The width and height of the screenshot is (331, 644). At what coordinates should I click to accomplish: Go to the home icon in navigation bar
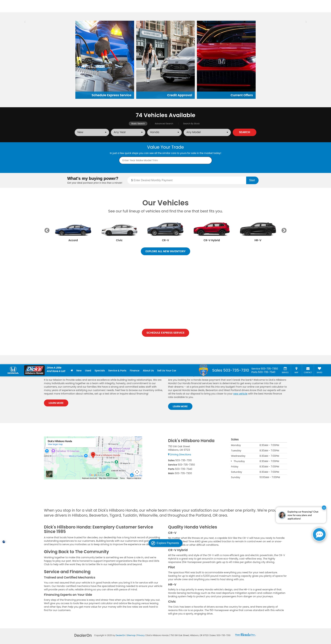(x=72, y=371)
